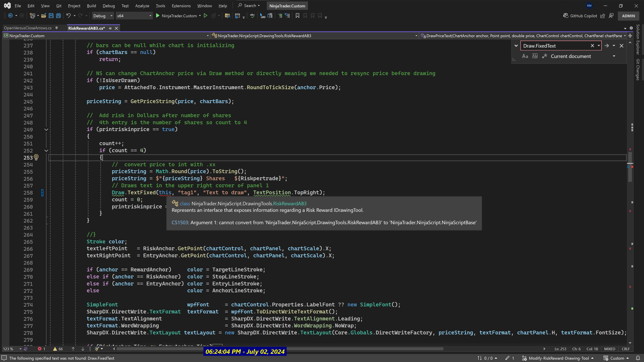Switch to OpenVersusCloseArrows.cs tab
Screen dimensions: 644x362
click(x=28, y=28)
